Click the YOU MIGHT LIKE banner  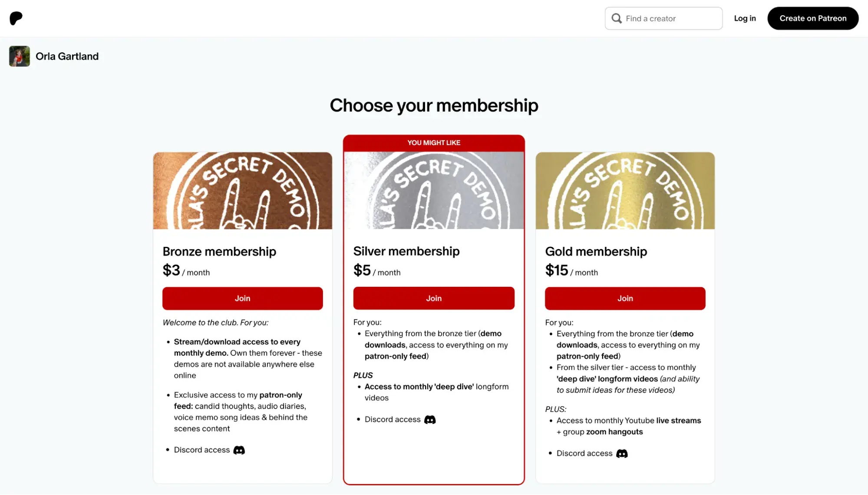[434, 143]
